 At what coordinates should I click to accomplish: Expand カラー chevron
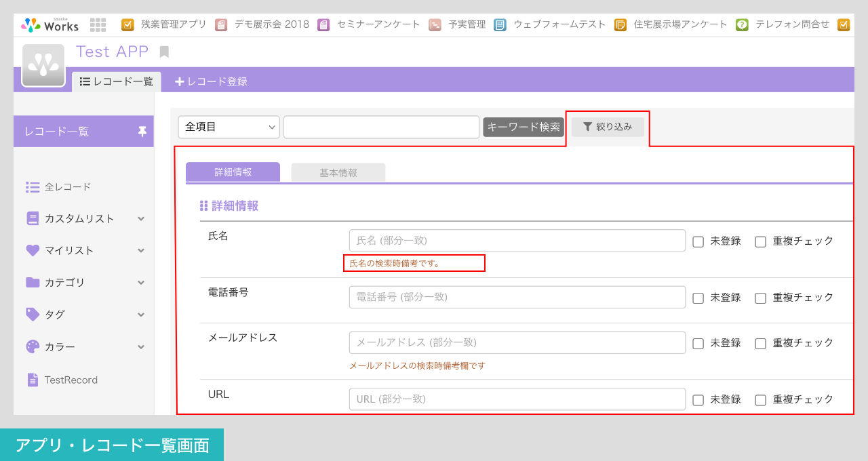point(141,346)
